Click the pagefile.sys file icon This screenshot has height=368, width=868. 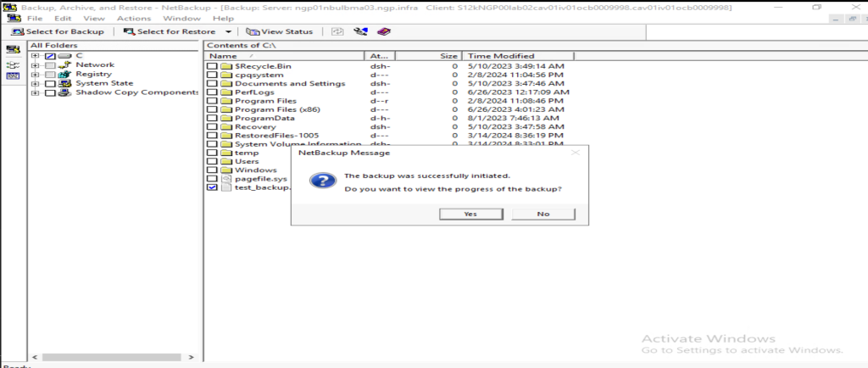pos(225,179)
